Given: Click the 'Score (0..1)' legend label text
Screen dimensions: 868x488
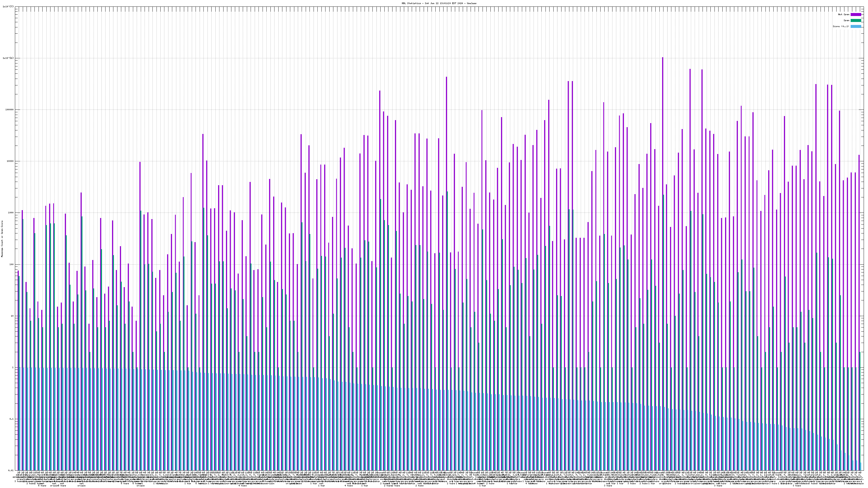Looking at the screenshot, I should 841,27.
